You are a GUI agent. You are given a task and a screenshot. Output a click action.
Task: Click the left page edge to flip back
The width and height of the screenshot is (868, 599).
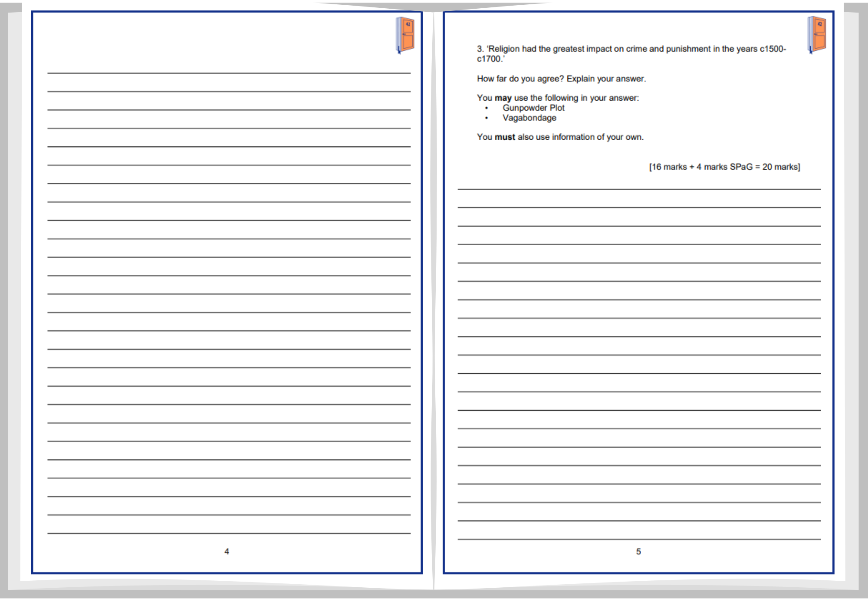14,299
